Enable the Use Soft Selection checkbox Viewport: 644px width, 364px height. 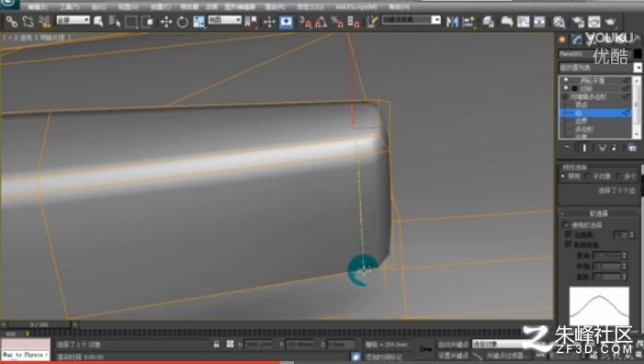(x=567, y=224)
